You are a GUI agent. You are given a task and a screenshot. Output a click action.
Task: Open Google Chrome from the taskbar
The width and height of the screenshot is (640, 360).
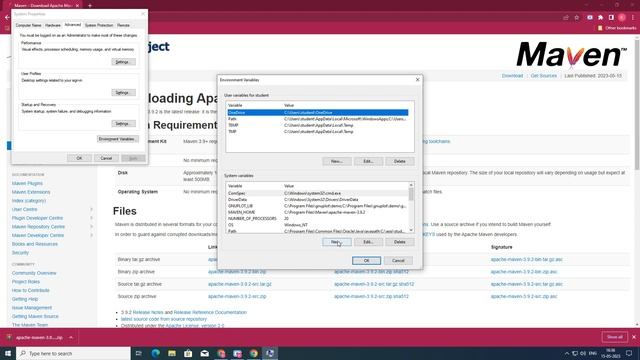pos(253,353)
